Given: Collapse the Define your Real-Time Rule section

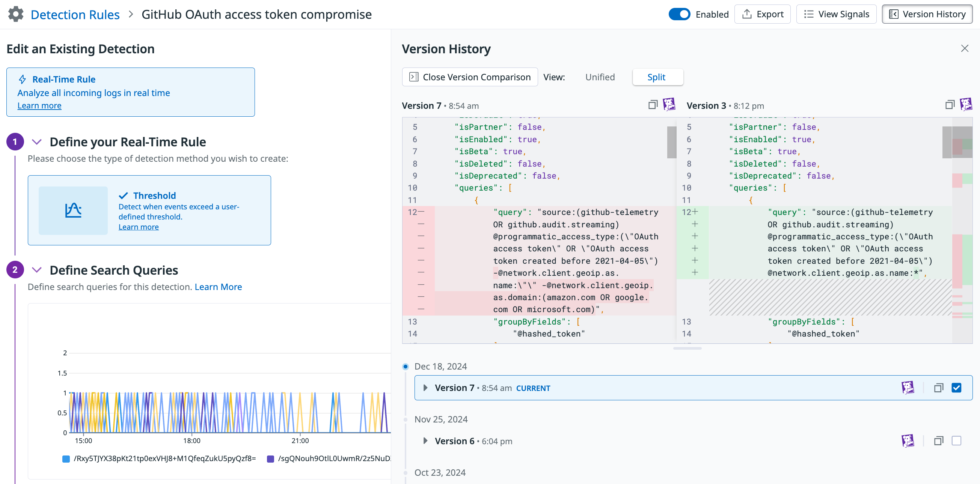Looking at the screenshot, I should point(36,142).
